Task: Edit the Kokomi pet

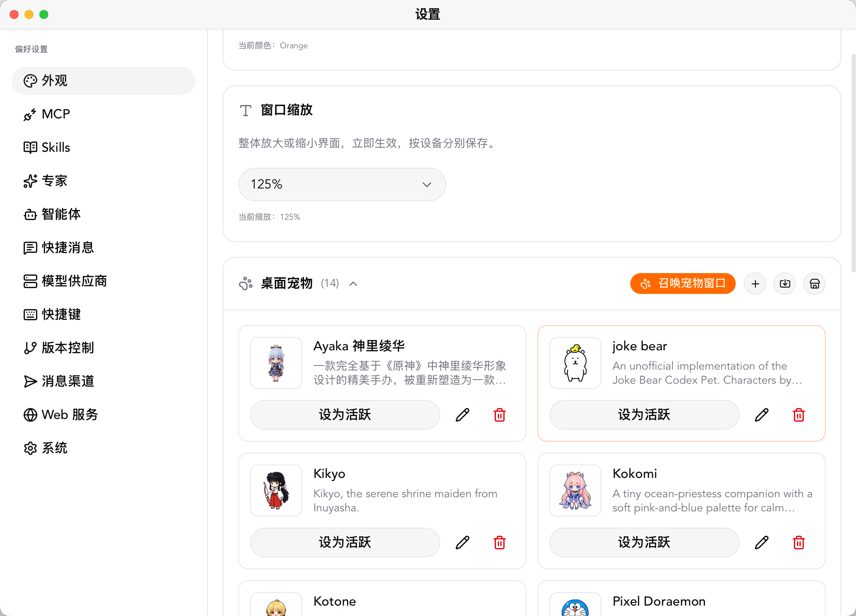Action: click(762, 543)
